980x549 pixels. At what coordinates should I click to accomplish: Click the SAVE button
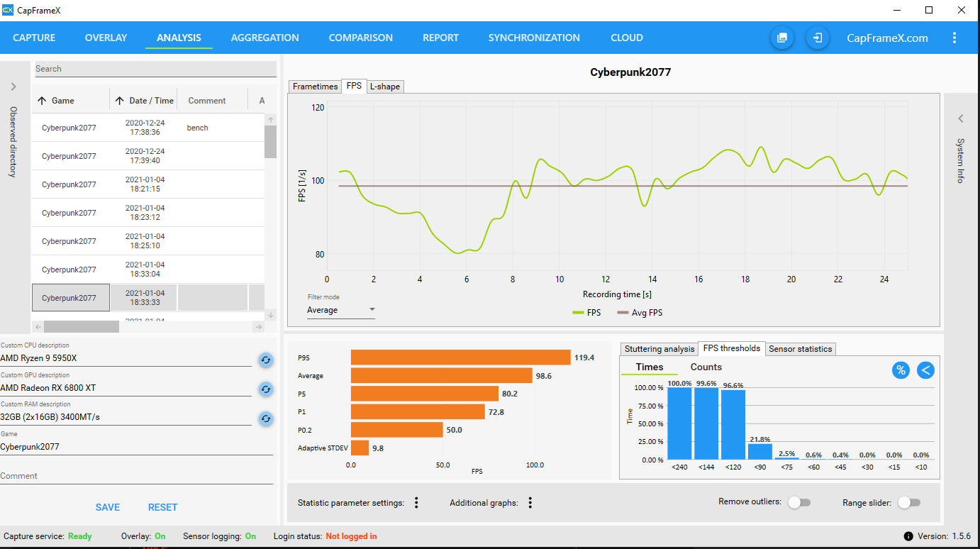pyautogui.click(x=108, y=507)
